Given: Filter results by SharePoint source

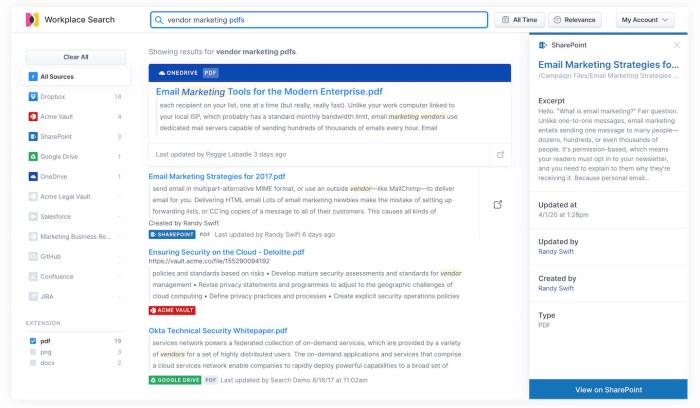Looking at the screenshot, I should (76, 137).
